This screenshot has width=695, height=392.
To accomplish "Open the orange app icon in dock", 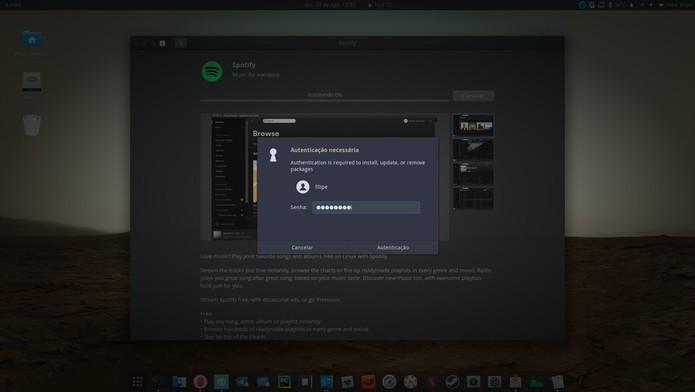I will (368, 381).
